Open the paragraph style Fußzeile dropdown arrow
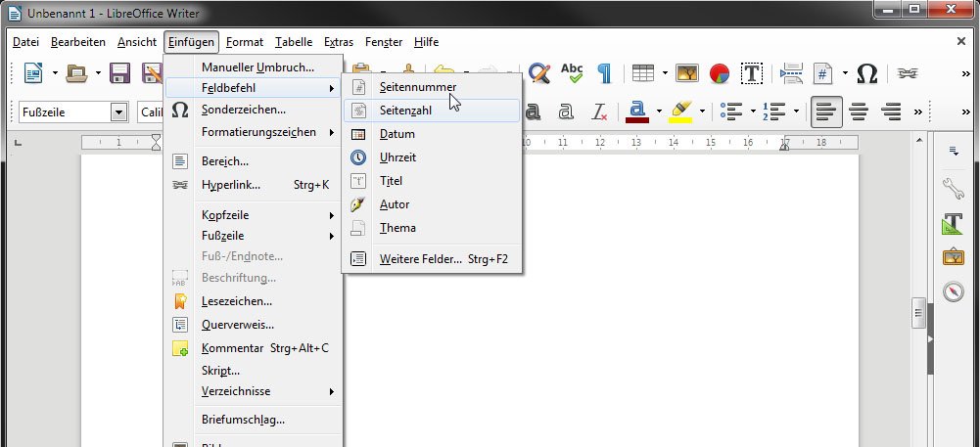 (x=118, y=112)
